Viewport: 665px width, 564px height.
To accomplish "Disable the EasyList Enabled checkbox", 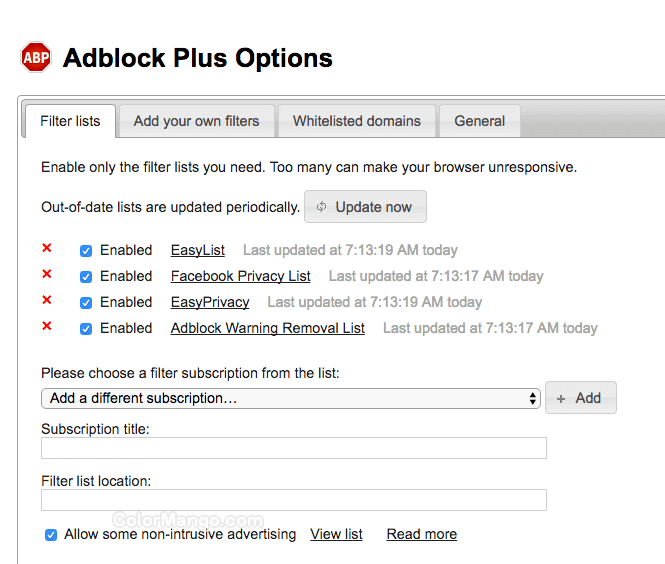I will 86,251.
